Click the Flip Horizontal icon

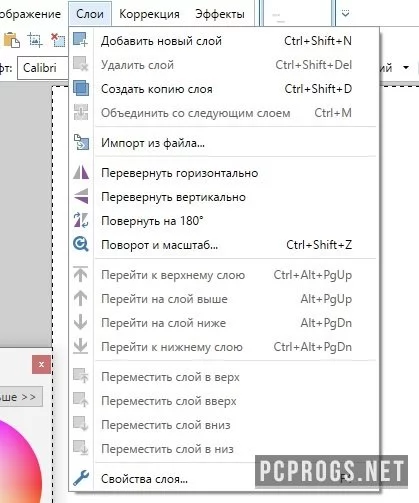(x=81, y=173)
